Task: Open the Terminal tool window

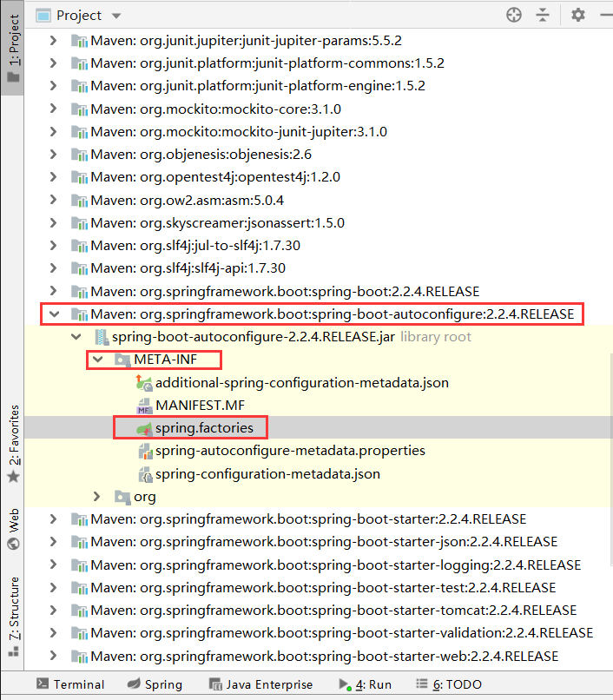Action: pos(70,684)
